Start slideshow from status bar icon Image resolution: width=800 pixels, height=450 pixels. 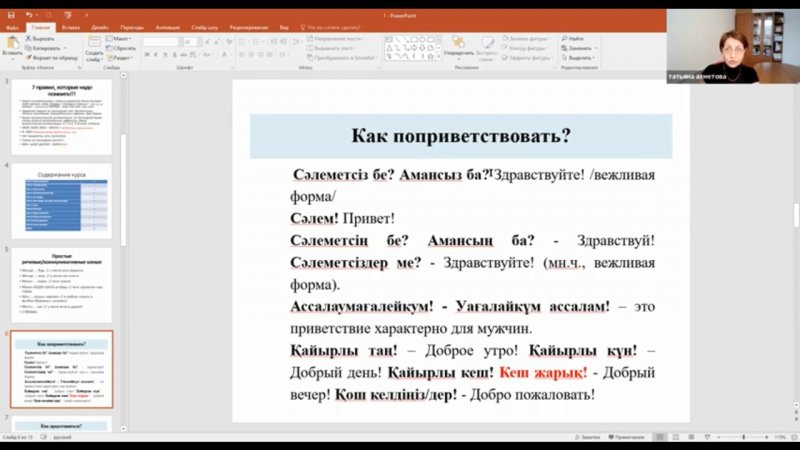click(x=707, y=437)
